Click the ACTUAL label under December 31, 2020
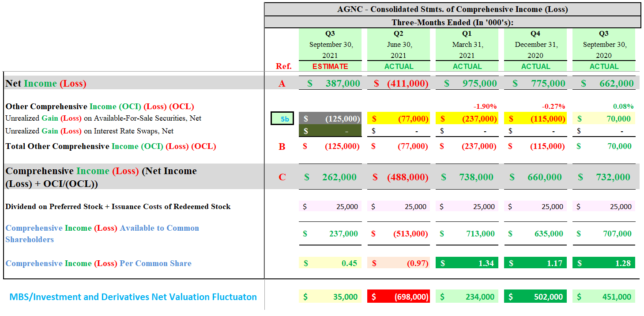 [x=535, y=66]
